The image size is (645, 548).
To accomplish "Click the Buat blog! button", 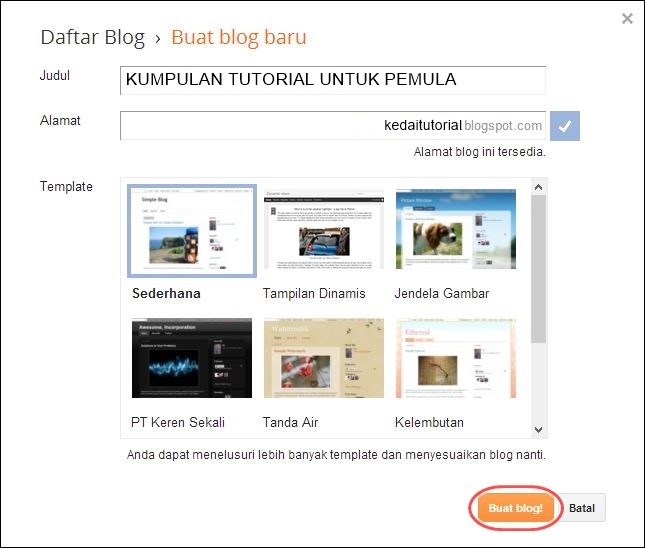I will 515,508.
